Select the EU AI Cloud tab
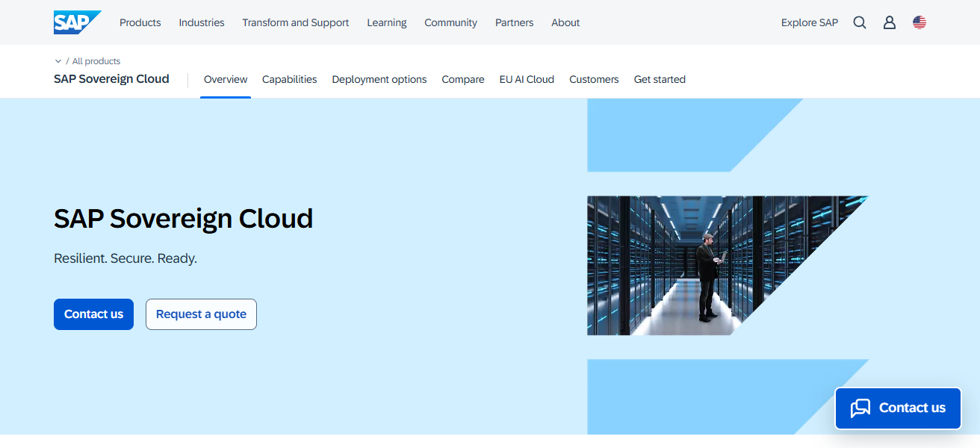This screenshot has height=448, width=980. click(x=527, y=79)
